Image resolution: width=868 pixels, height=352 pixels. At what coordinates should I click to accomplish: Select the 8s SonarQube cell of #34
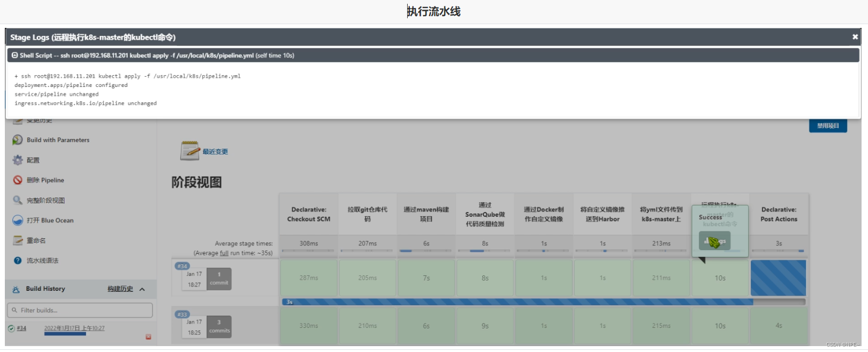pyautogui.click(x=485, y=278)
